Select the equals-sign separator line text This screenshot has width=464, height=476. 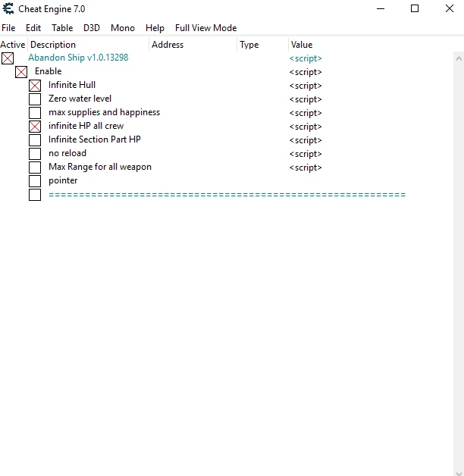(x=227, y=195)
